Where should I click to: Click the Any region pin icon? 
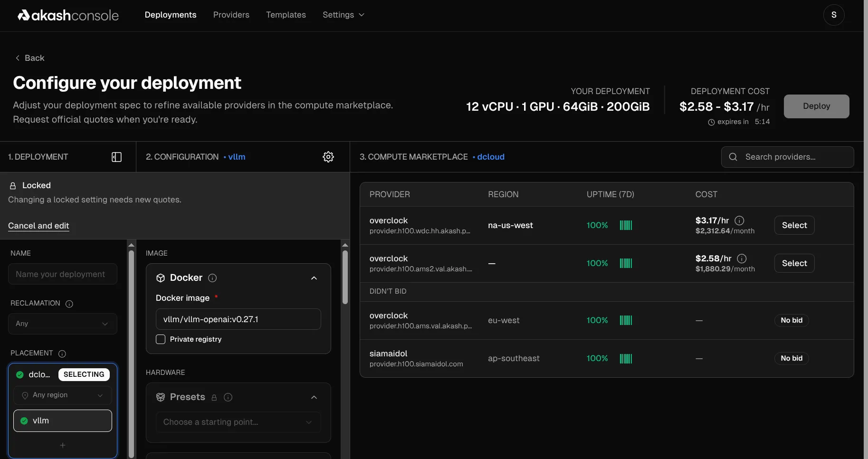[25, 395]
